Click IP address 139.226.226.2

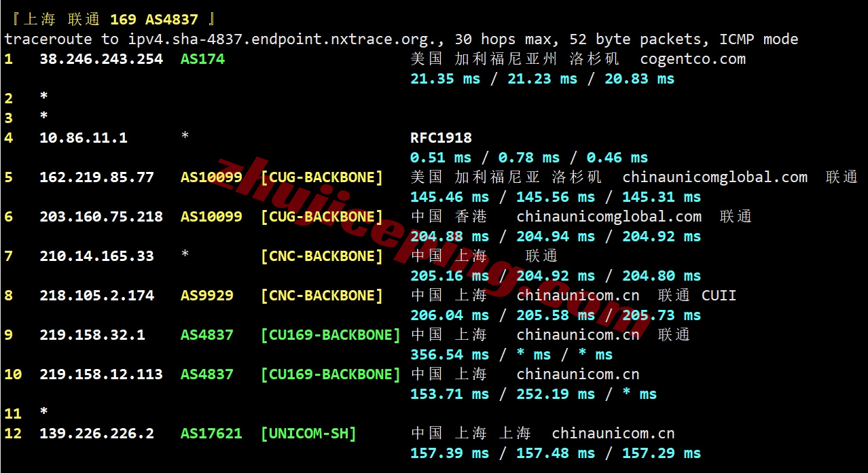[96, 434]
